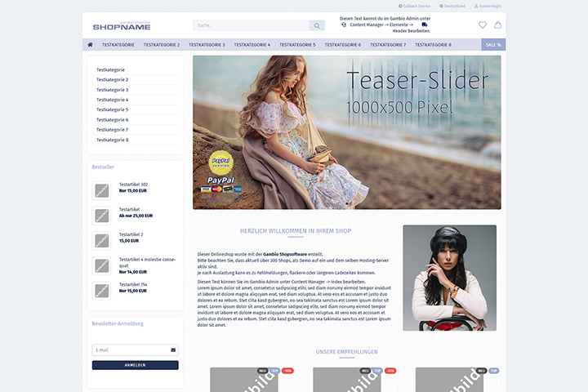Open the shopping bag cart icon
The height and width of the screenshot is (392, 588).
(497, 24)
